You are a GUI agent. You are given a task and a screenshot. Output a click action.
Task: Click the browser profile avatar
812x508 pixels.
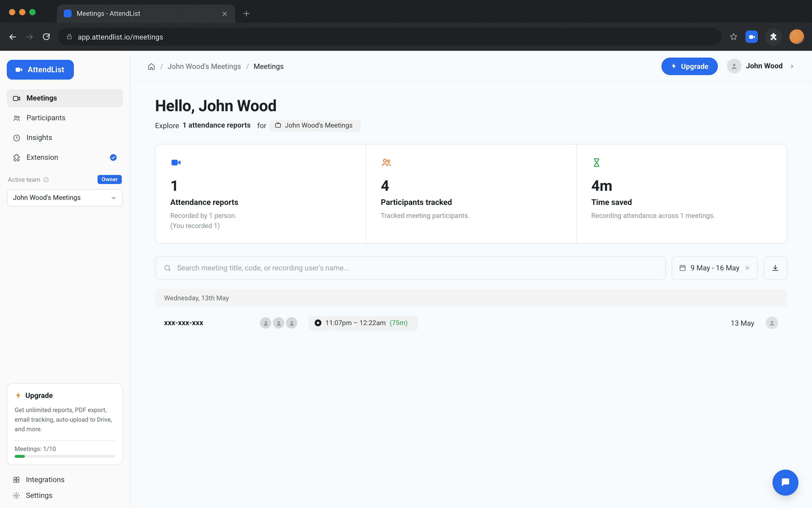(x=796, y=37)
